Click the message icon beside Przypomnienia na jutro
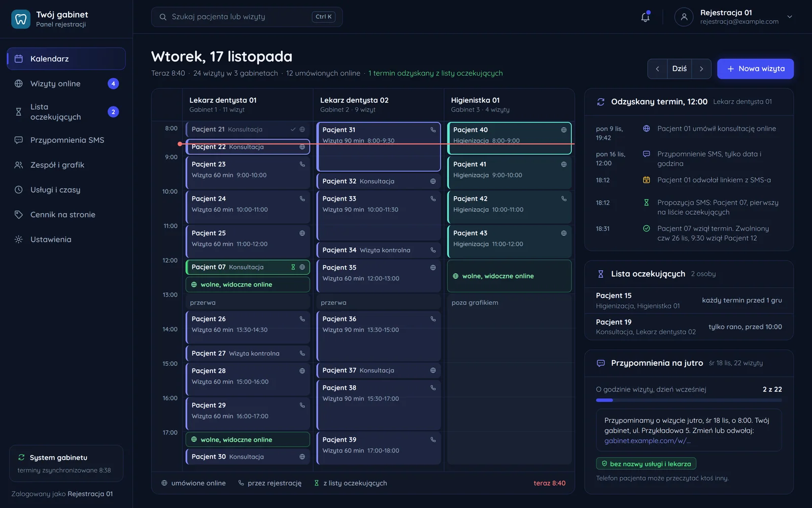Image resolution: width=812 pixels, height=508 pixels. click(x=600, y=363)
